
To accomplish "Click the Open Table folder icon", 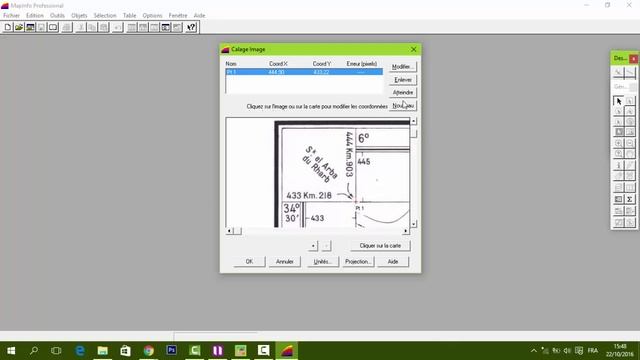I will click(x=19, y=27).
